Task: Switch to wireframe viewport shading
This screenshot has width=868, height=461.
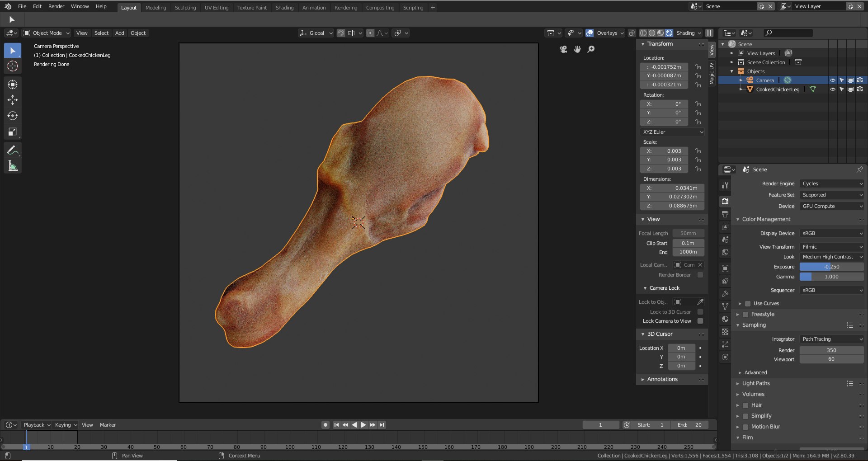Action: tap(643, 33)
